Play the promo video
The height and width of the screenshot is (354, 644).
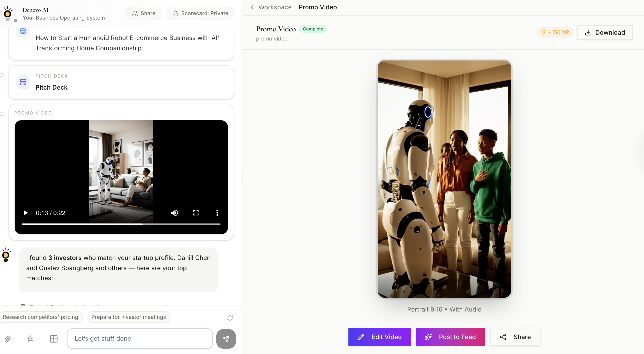pyautogui.click(x=25, y=213)
